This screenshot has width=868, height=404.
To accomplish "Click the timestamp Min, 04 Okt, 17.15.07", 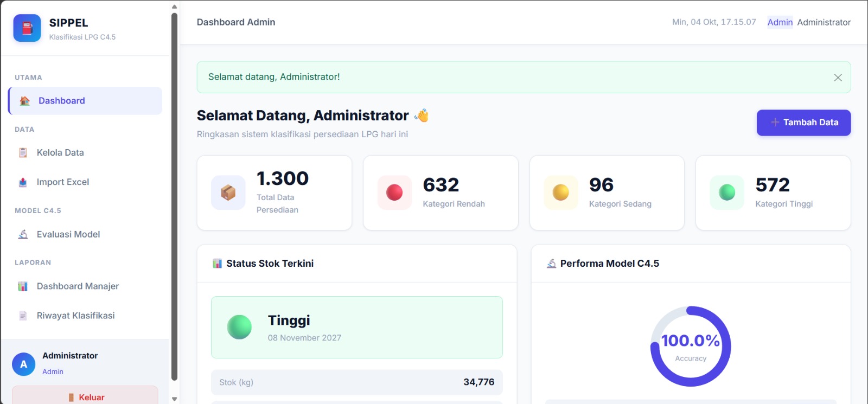I will [714, 22].
